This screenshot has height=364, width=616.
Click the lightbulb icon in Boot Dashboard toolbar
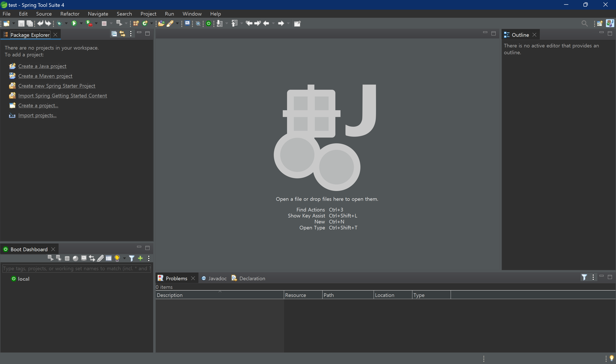pos(117,258)
